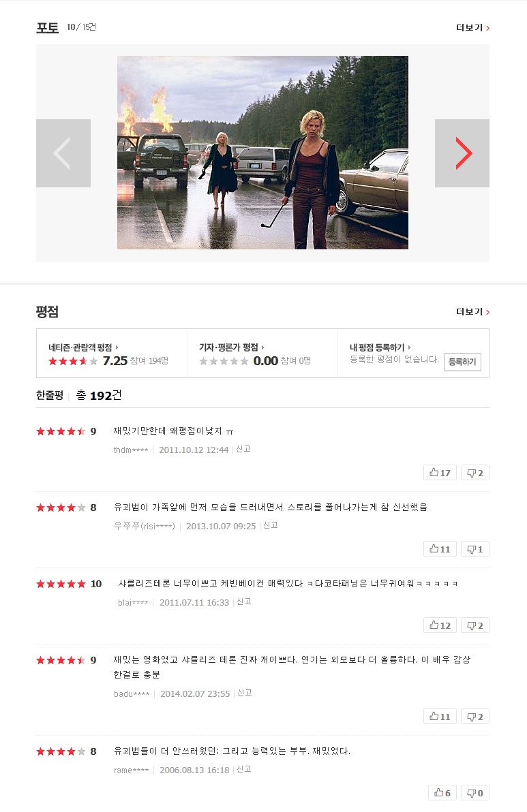Go to the previous photo arrow

click(x=63, y=153)
